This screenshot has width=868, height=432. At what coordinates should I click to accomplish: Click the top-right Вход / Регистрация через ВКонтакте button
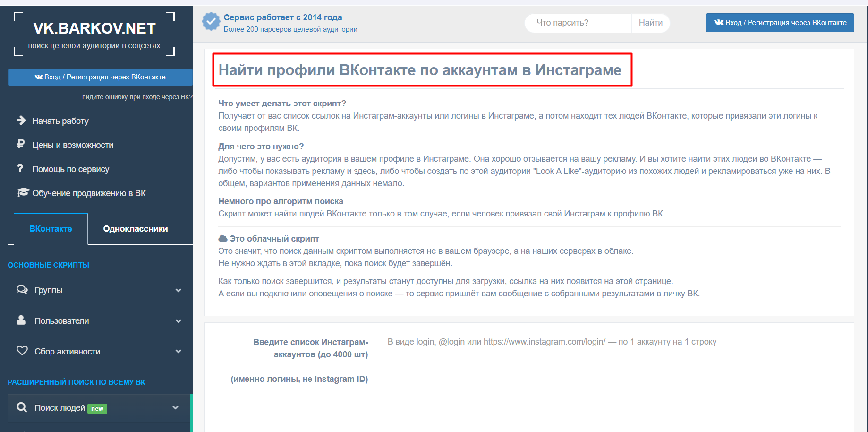(x=780, y=23)
